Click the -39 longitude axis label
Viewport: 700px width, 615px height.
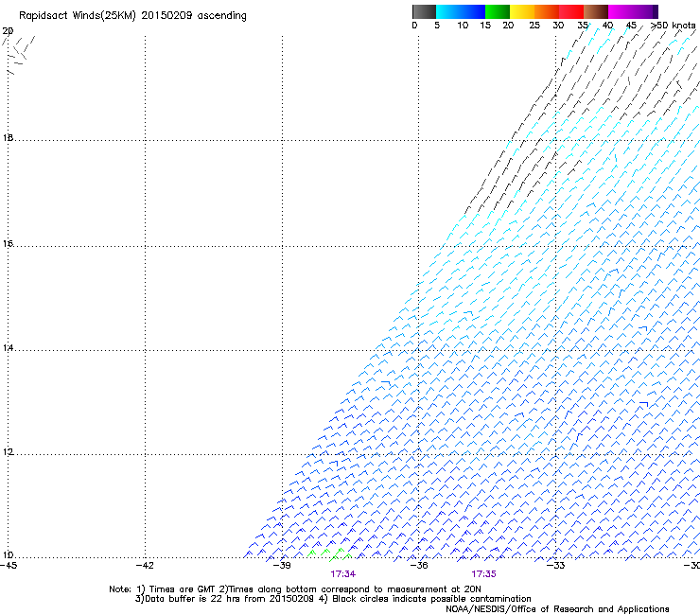pyautogui.click(x=282, y=566)
